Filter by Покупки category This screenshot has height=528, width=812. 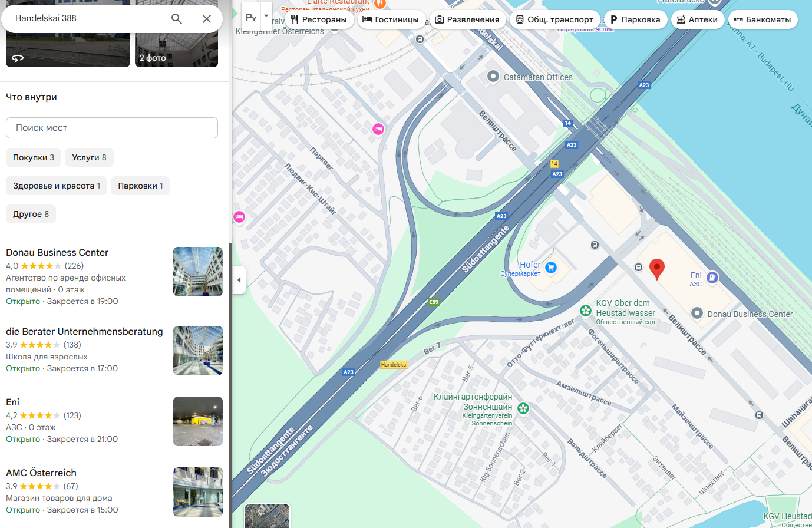[x=34, y=157]
